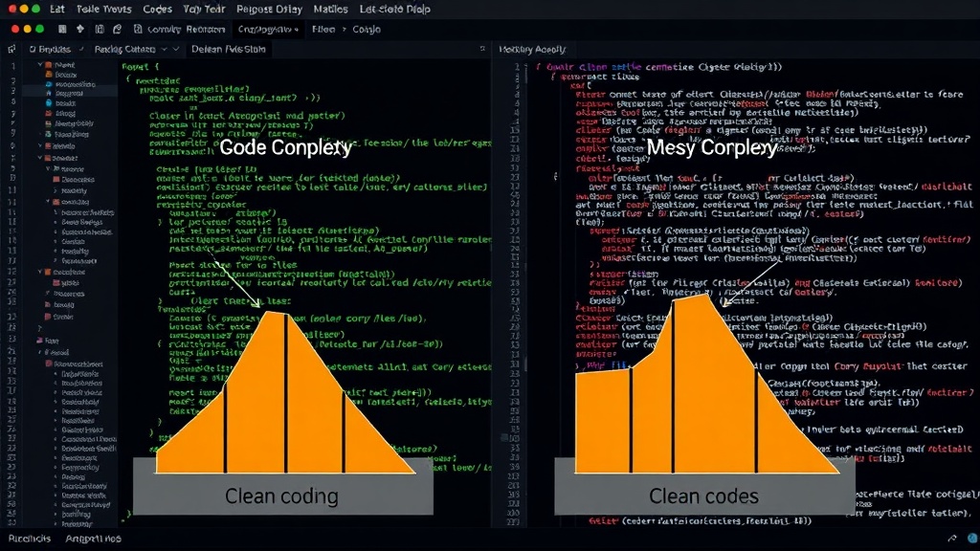Switch to the "Deloan Fwis Stuin" editor tab
The height and width of the screenshot is (551, 980).
[x=228, y=50]
